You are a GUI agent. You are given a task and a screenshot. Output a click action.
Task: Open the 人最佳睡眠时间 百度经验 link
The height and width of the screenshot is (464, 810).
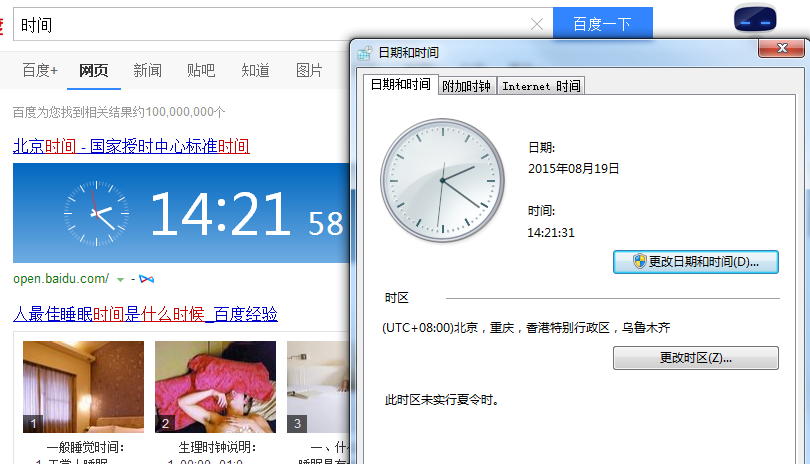click(x=145, y=314)
